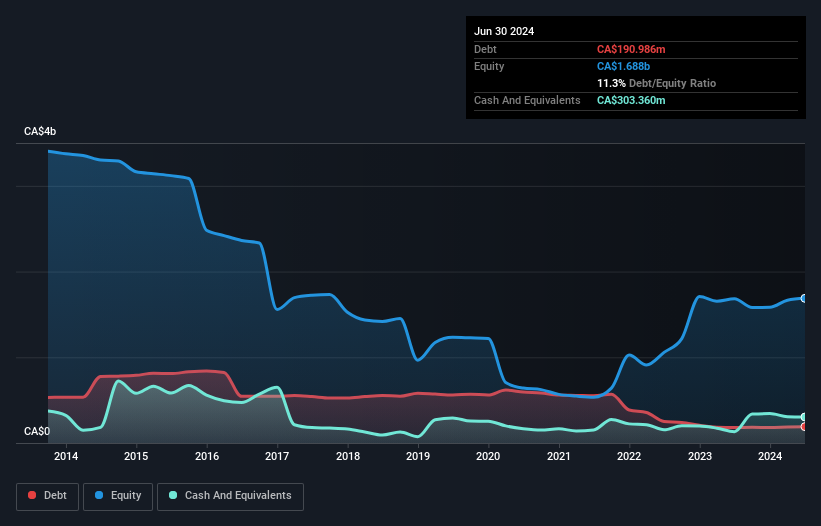
Task: Click the 2022 x-axis label
Action: [629, 456]
